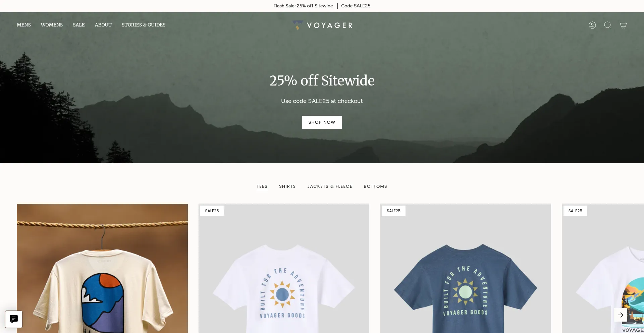
Task: Go to the Sale nav link
Action: pos(79,25)
